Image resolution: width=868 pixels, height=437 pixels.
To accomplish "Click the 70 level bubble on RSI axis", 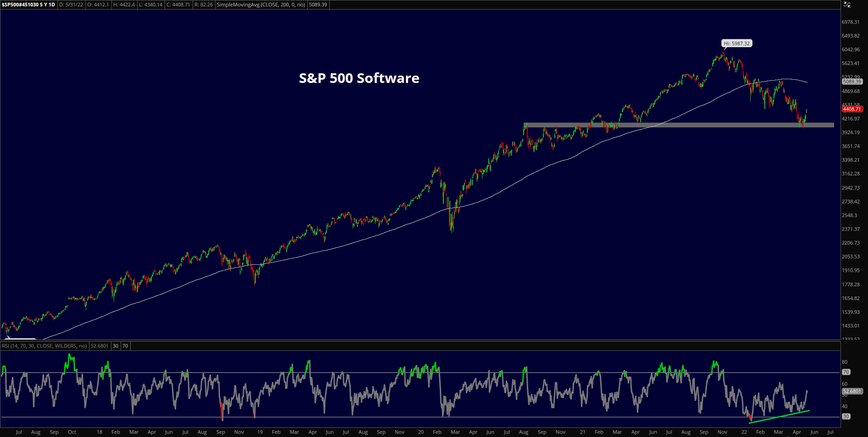I will pos(846,372).
